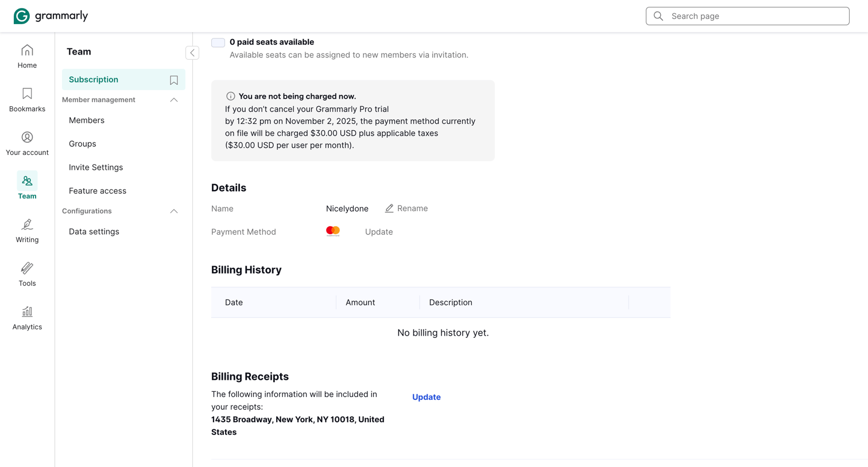The height and width of the screenshot is (467, 868).
Task: Update the payment method
Action: point(379,232)
